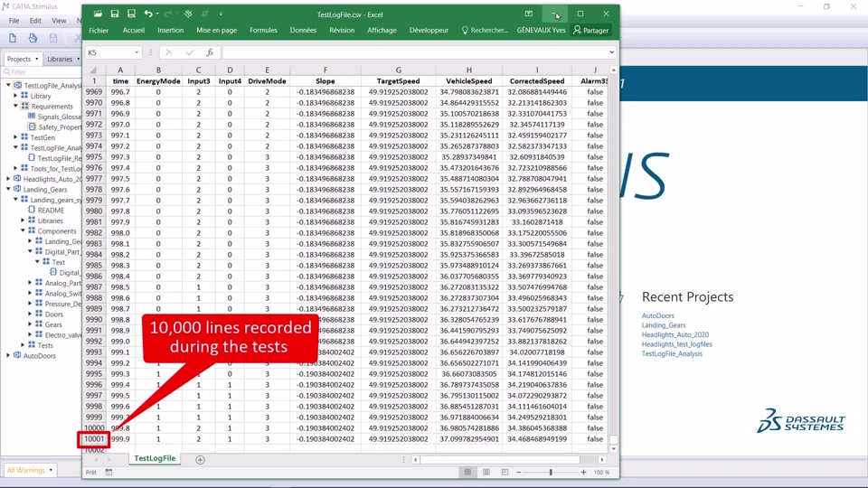The image size is (868, 488).
Task: Open Edit menu in CATIA Stimulus
Action: tap(35, 21)
